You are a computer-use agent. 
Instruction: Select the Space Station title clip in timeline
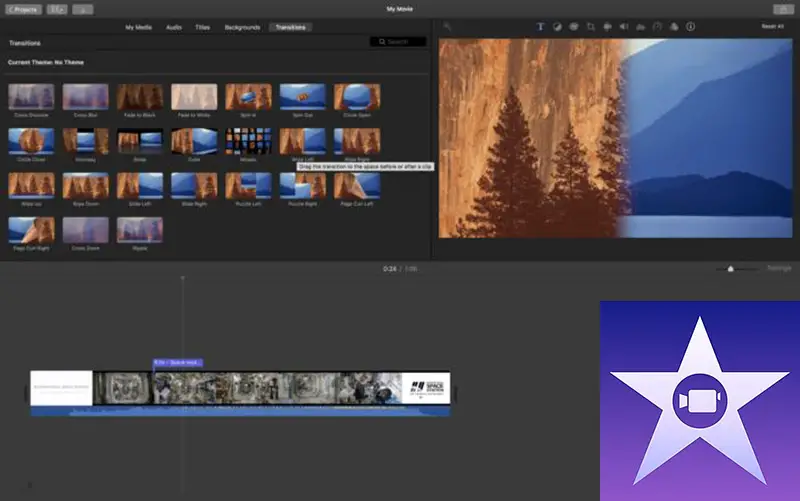pyautogui.click(x=425, y=388)
